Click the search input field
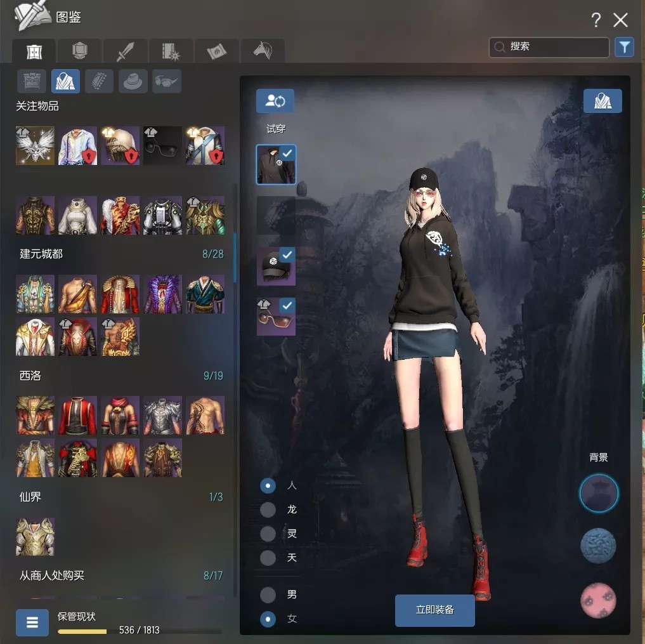645x644 pixels. (x=549, y=47)
